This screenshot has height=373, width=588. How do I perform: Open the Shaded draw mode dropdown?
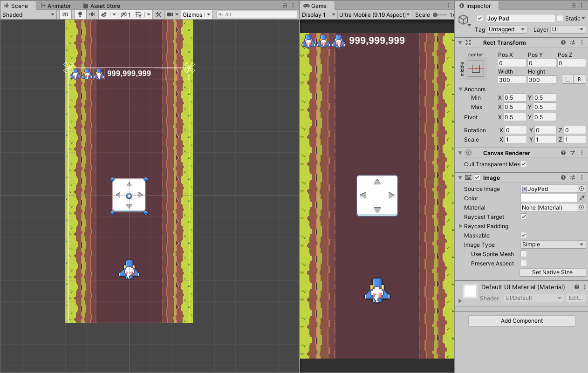29,14
